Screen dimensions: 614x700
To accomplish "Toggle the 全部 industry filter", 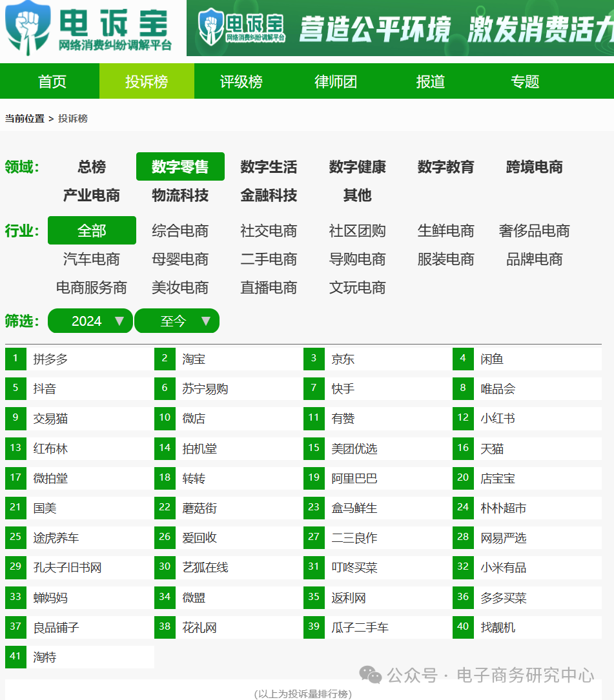I will [92, 230].
